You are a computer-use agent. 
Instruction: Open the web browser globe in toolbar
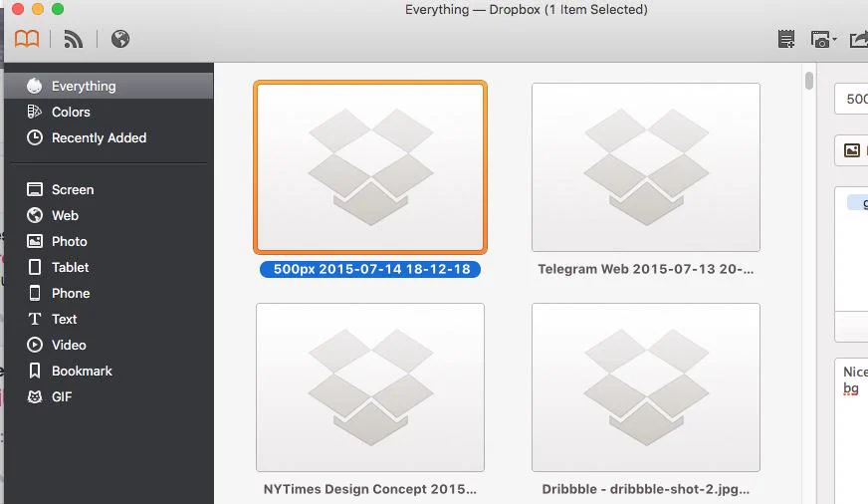point(120,39)
